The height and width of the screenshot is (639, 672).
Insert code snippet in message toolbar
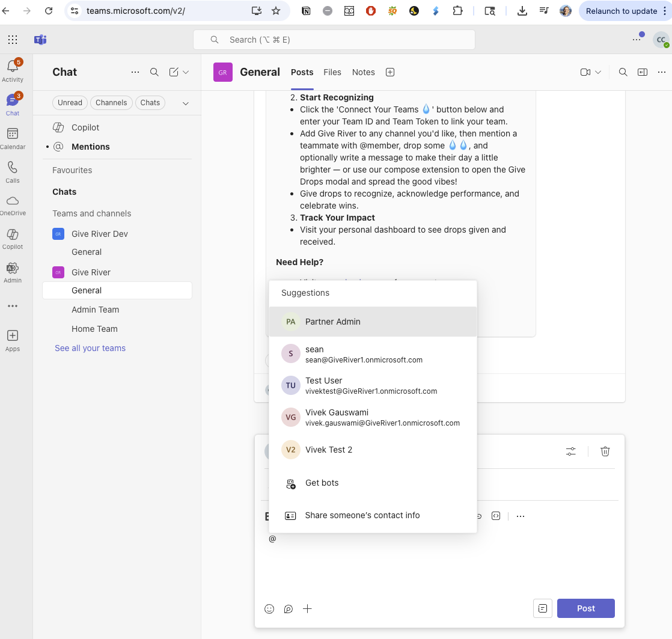pyautogui.click(x=496, y=516)
